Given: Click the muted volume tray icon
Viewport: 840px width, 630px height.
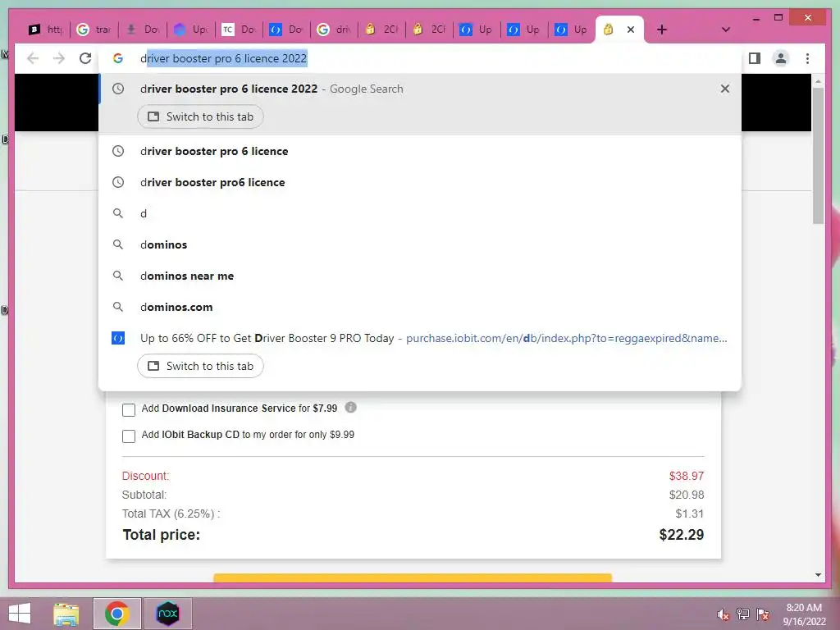Looking at the screenshot, I should click(724, 614).
